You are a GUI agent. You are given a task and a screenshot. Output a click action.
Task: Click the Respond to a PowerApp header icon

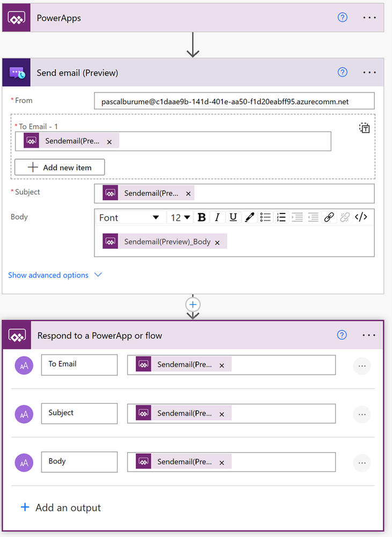pos(17,335)
